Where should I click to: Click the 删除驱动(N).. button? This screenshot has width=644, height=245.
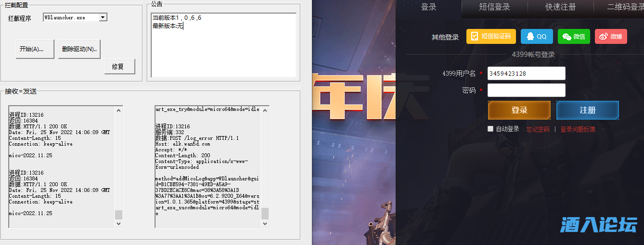point(79,49)
